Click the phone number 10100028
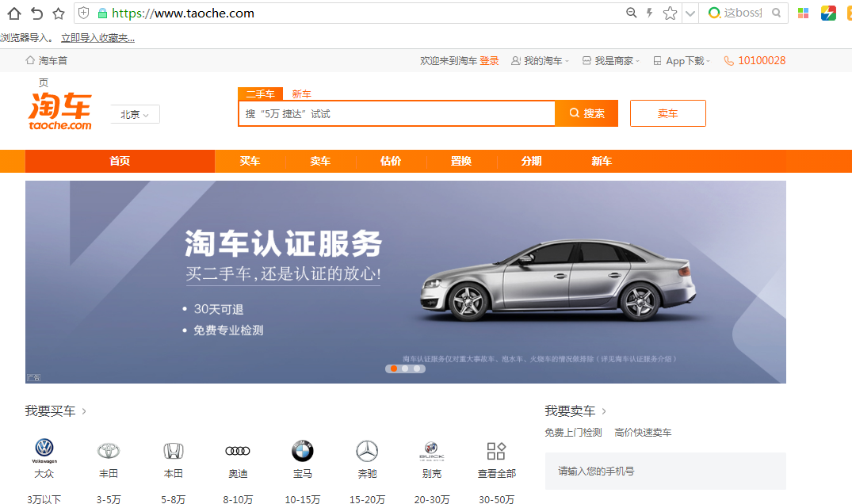The height and width of the screenshot is (504, 852). (x=762, y=61)
